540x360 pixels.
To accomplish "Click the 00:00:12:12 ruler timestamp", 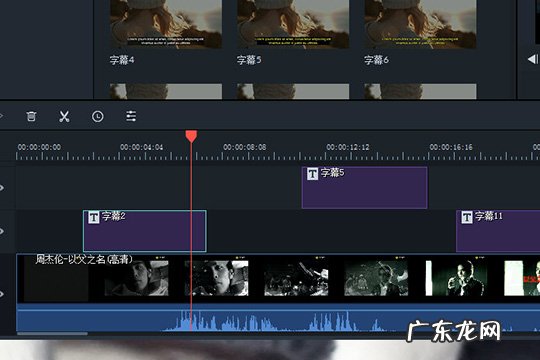I will coord(348,147).
